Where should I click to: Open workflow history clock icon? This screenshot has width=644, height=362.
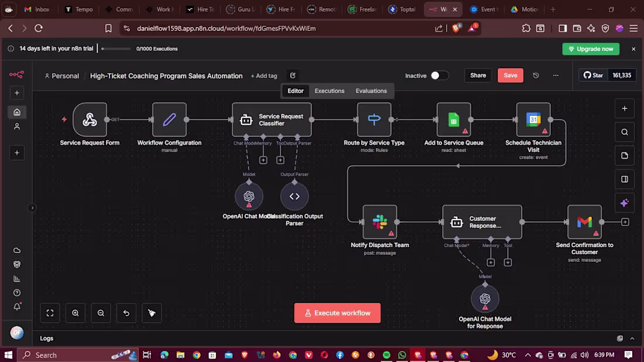coord(536,76)
